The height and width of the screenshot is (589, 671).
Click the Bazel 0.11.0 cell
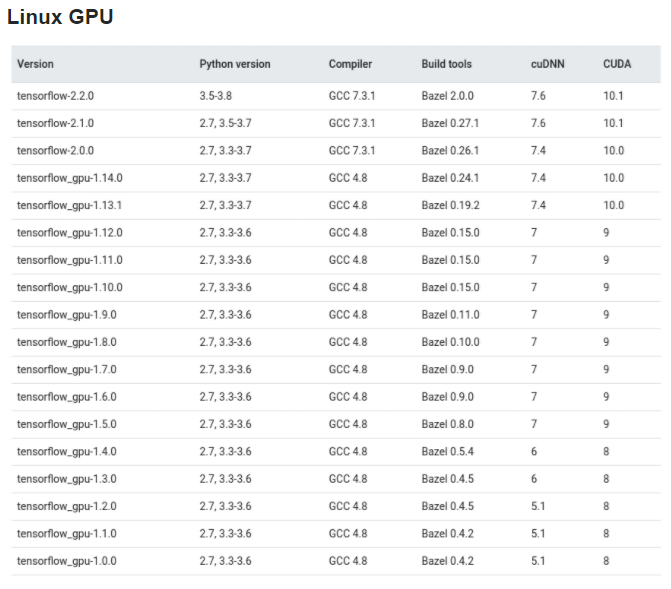click(x=451, y=315)
